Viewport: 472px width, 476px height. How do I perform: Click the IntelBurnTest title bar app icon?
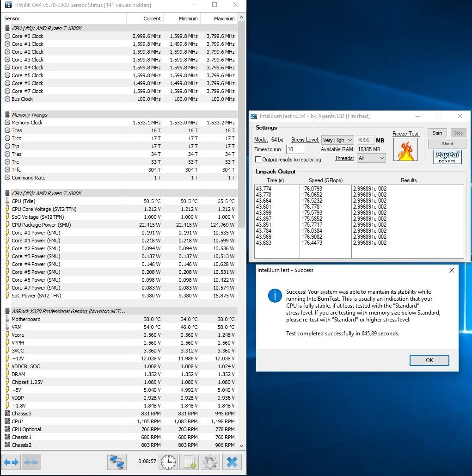pos(254,116)
